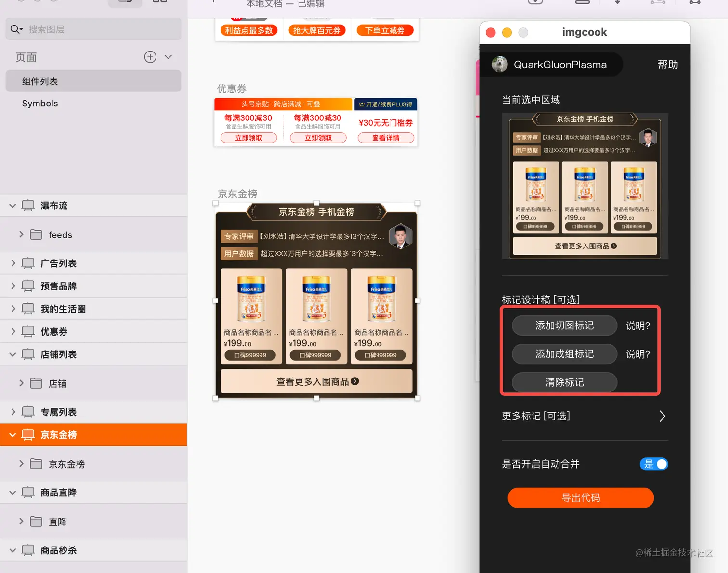Image resolution: width=728 pixels, height=573 pixels.
Task: Collapse the 瀑布流 artboard
Action: (x=13, y=206)
